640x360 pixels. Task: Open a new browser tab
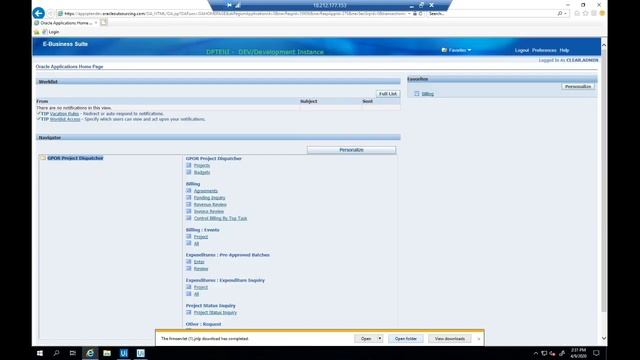point(104,22)
